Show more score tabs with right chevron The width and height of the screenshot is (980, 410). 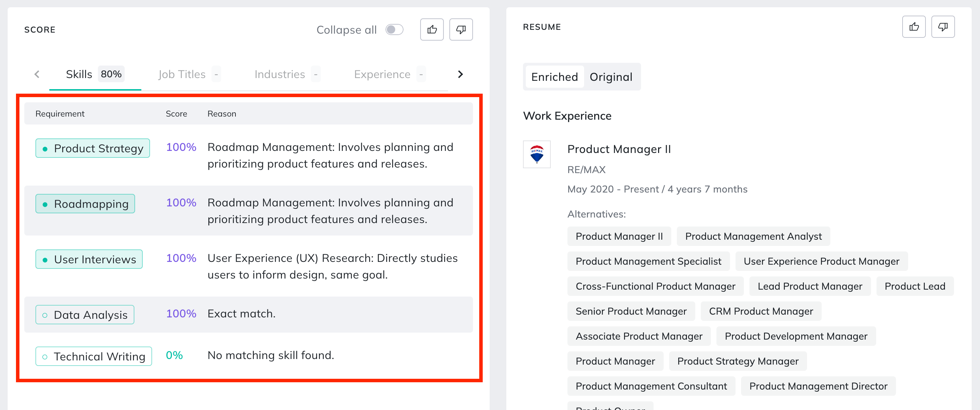click(460, 74)
